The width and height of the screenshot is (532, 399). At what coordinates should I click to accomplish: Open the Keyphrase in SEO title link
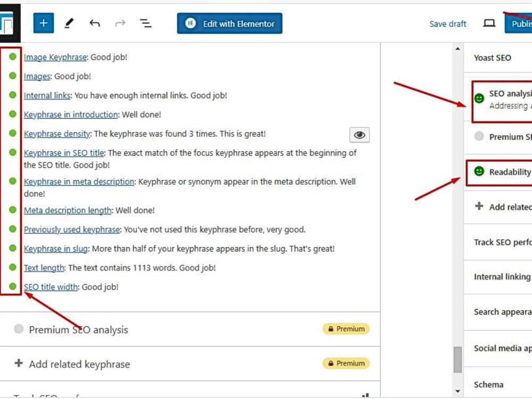click(x=64, y=153)
